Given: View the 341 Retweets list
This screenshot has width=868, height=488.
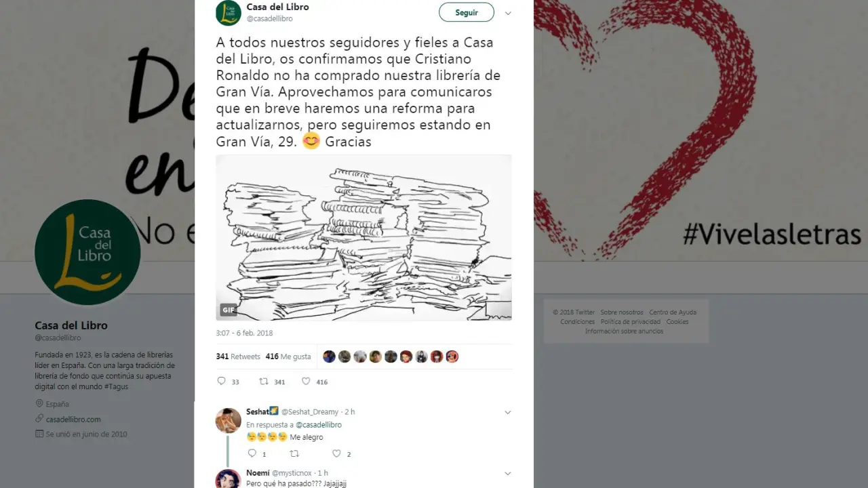Looking at the screenshot, I should pos(238,357).
